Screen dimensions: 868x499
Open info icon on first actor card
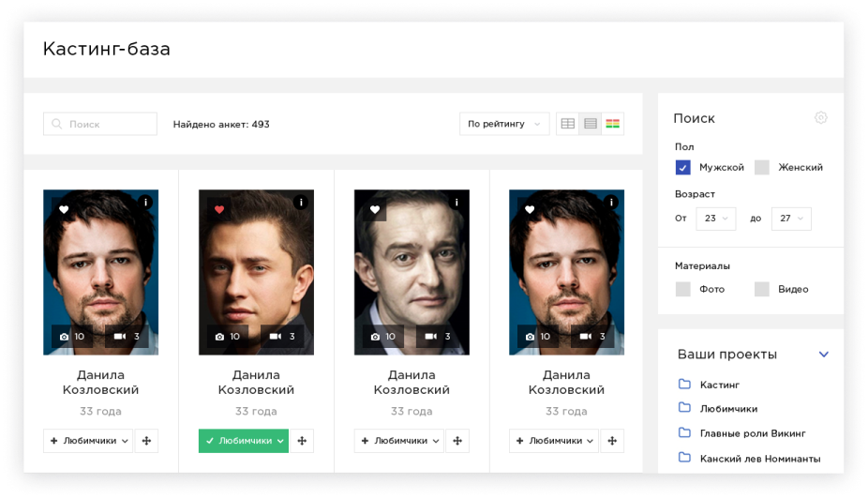point(145,202)
